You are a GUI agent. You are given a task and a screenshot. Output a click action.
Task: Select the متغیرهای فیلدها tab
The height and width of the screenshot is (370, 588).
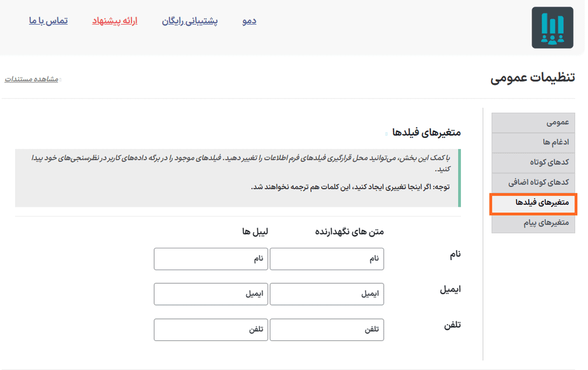533,203
